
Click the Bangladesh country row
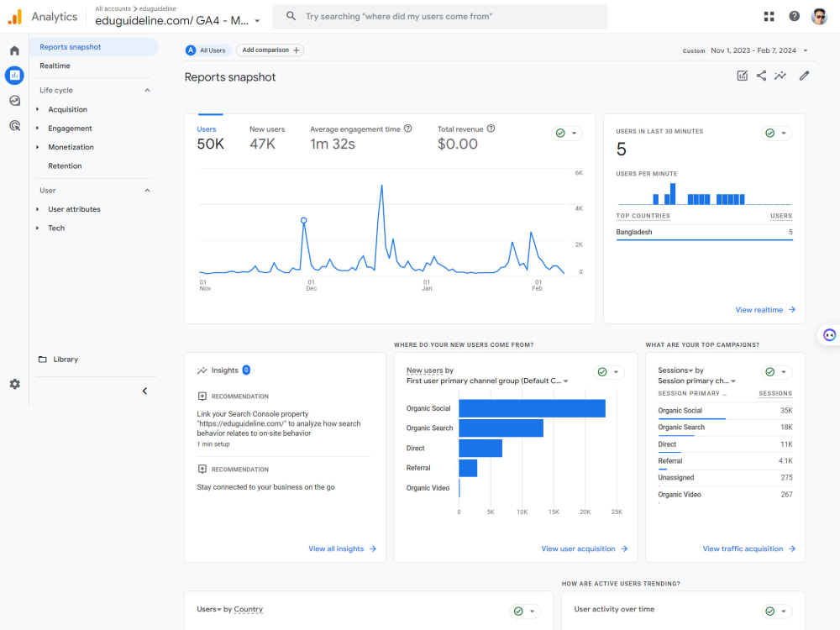click(x=704, y=233)
